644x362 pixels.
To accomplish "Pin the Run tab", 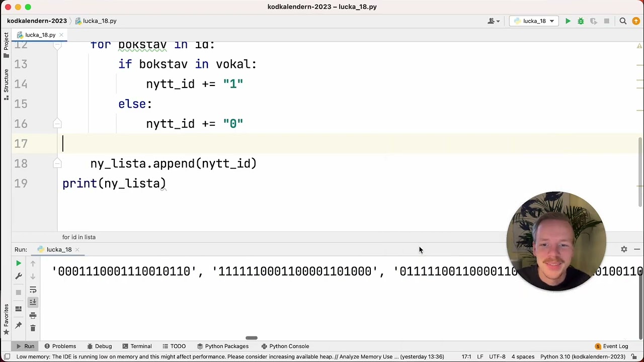I will click(19, 325).
